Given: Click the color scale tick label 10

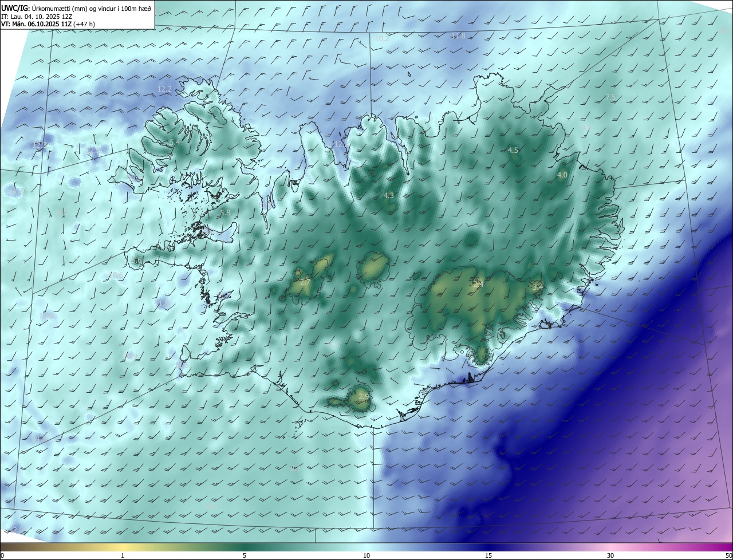Looking at the screenshot, I should point(366,555).
